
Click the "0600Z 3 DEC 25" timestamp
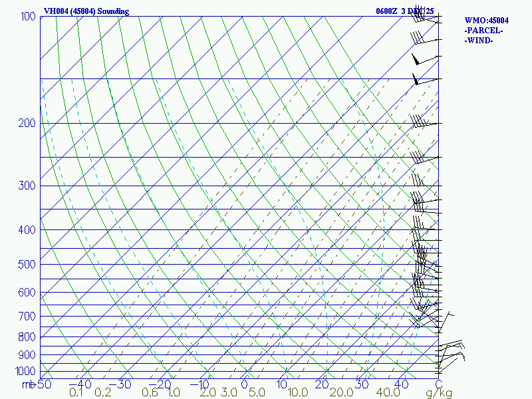click(405, 11)
